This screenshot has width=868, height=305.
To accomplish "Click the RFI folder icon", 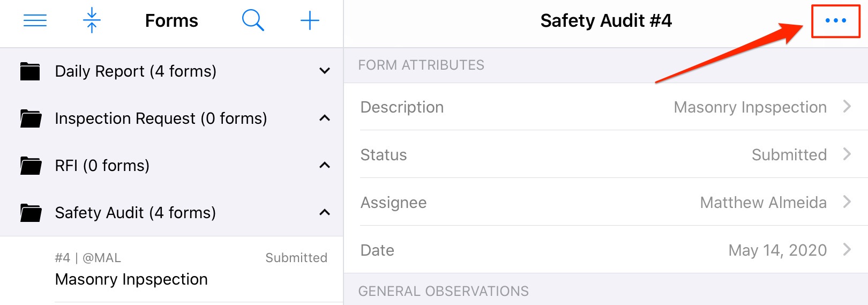I will tap(30, 166).
